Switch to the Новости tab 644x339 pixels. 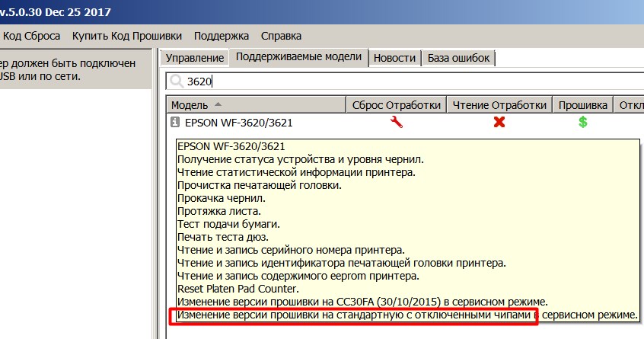click(x=394, y=58)
